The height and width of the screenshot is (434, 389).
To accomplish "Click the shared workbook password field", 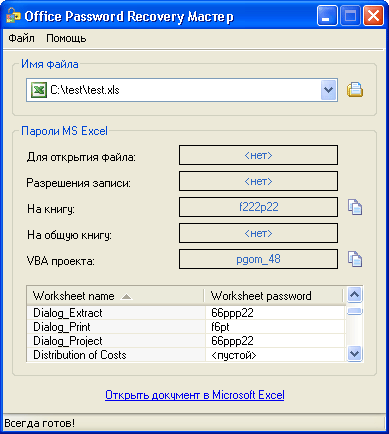I will click(258, 233).
